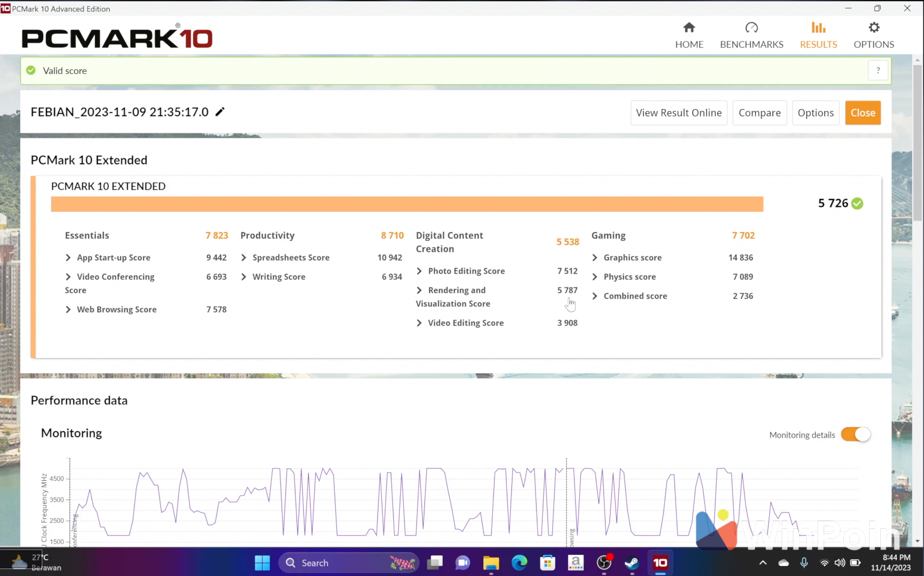This screenshot has width=924, height=576.
Task: Click the overall score 5 726
Action: click(833, 203)
